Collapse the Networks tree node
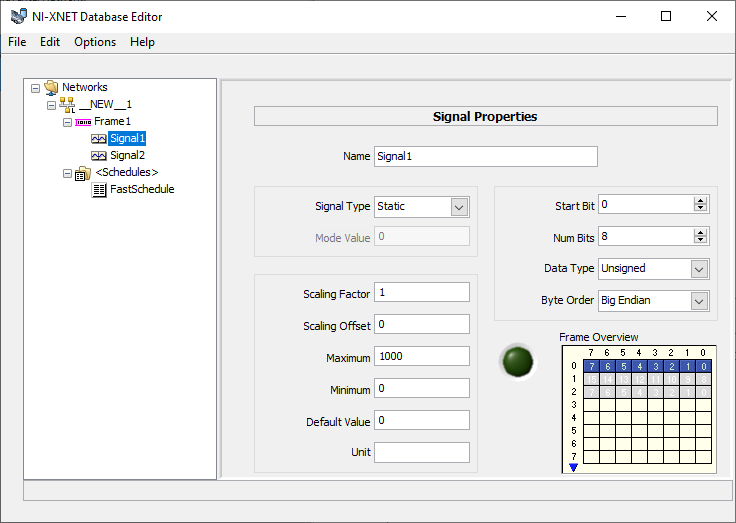This screenshot has width=736, height=523. click(35, 88)
